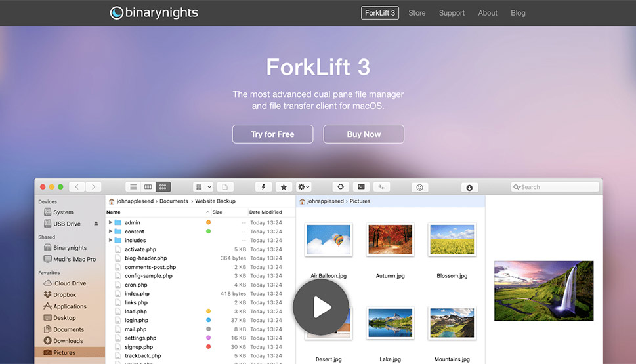Select the Mountains.jpg thumbnail

point(452,323)
